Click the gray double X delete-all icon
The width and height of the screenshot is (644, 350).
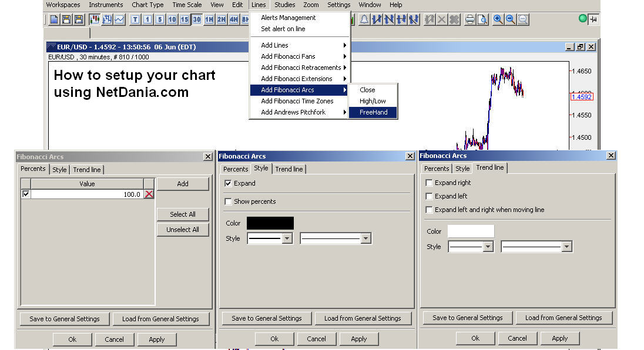click(454, 19)
